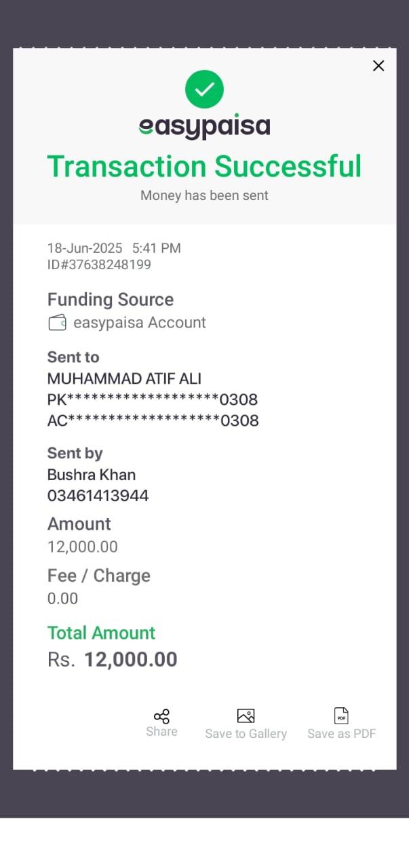Viewport: 409px width, 868px height.
Task: Tap sender name Bushra Khan
Action: click(x=92, y=475)
